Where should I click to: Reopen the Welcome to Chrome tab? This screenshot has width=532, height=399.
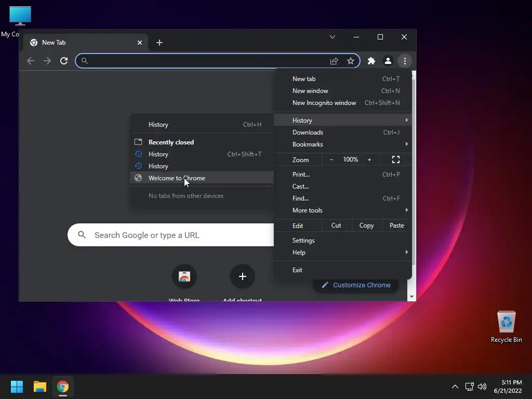[202, 178]
